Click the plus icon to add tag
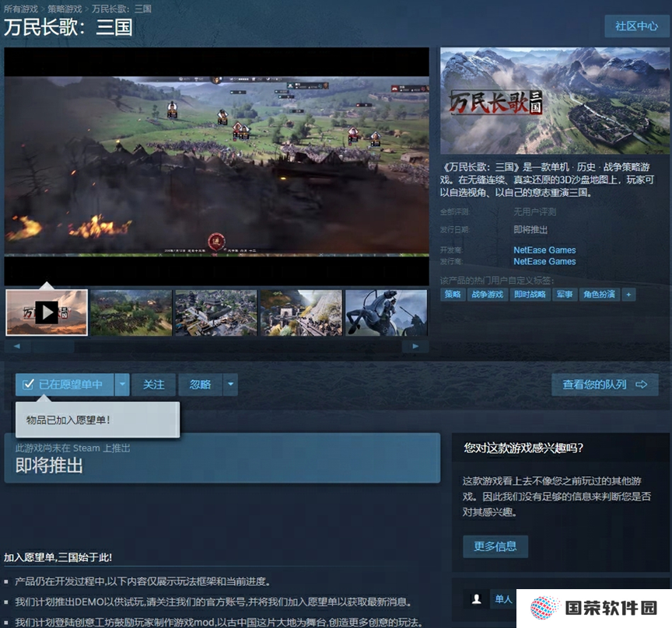Image resolution: width=672 pixels, height=628 pixels. click(x=628, y=295)
